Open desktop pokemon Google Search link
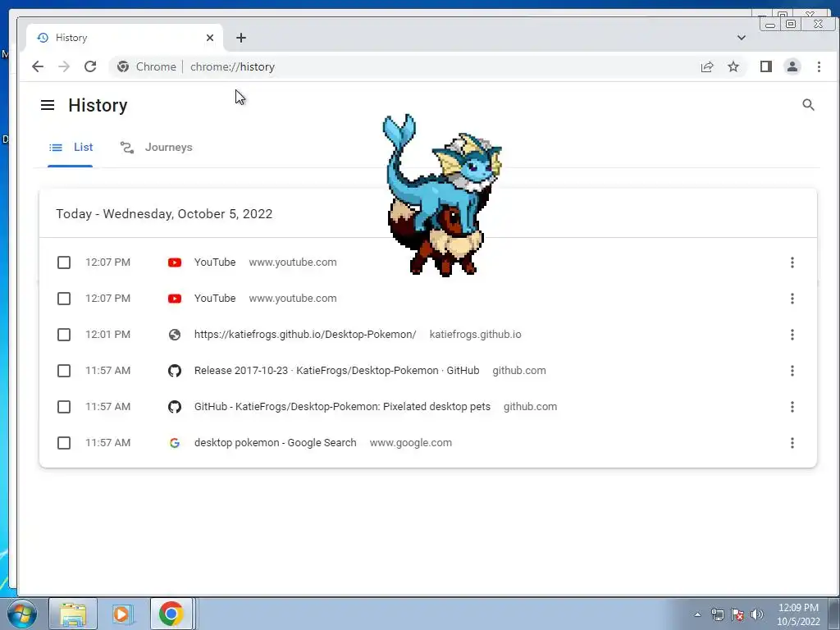 [276, 443]
